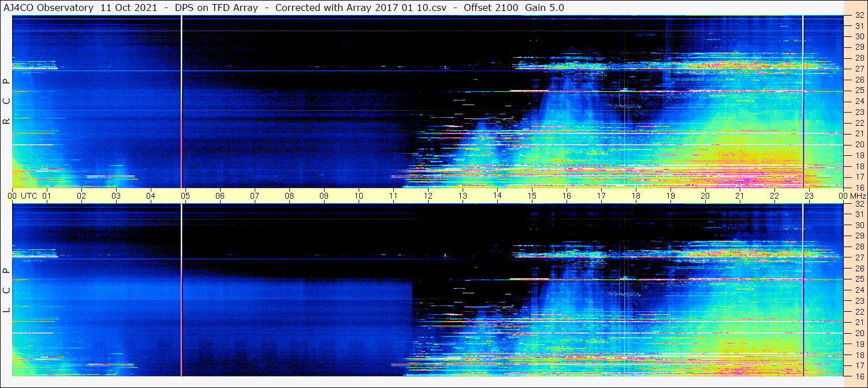Image resolution: width=868 pixels, height=388 pixels.
Task: Select the "18" hour tick on time axis
Action: point(636,196)
